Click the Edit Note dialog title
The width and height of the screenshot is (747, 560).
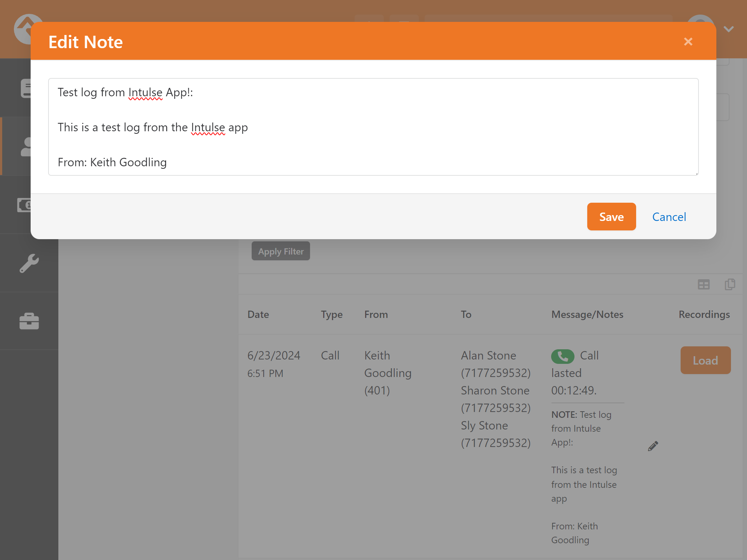coord(85,42)
